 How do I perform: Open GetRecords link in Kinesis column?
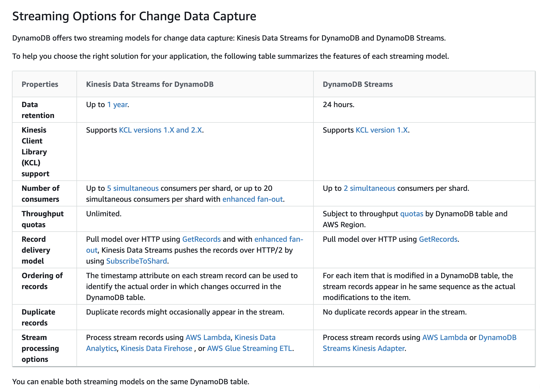point(201,239)
